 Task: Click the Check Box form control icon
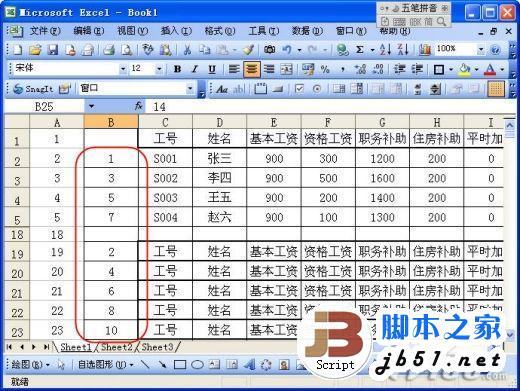point(299,89)
